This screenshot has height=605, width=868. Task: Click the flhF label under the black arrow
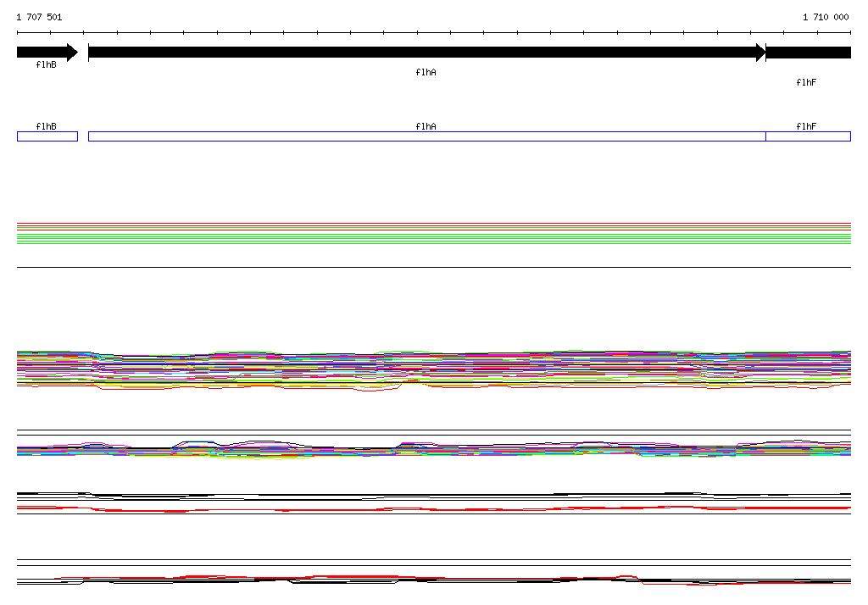click(x=806, y=82)
